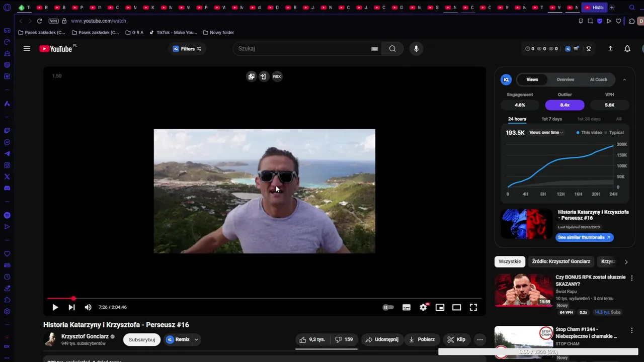Open the browser extensions puzzle icon
Image resolution: width=644 pixels, height=362 pixels.
[632, 21]
